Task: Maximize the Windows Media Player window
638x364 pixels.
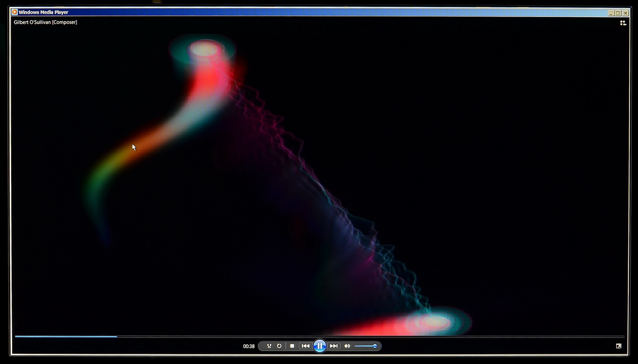Action: [x=618, y=13]
